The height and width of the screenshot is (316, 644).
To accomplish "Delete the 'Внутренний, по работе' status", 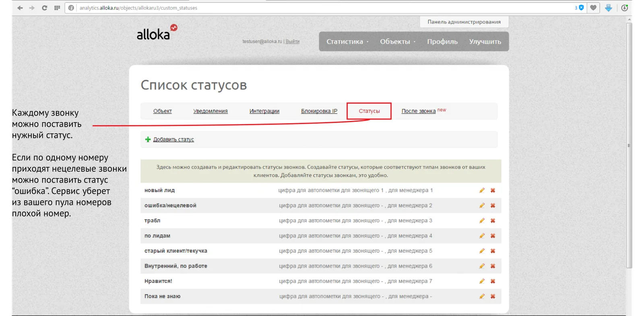I will click(493, 266).
